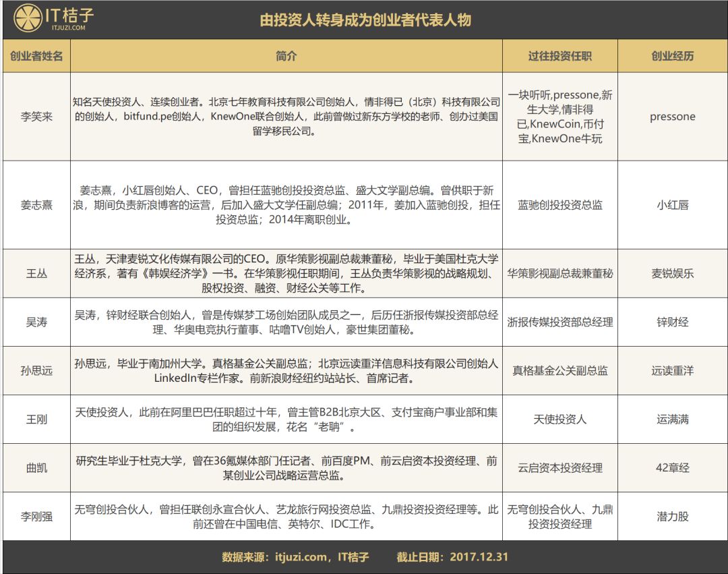Select the name cell 姜志熹
The width and height of the screenshot is (728, 574).
click(x=36, y=205)
